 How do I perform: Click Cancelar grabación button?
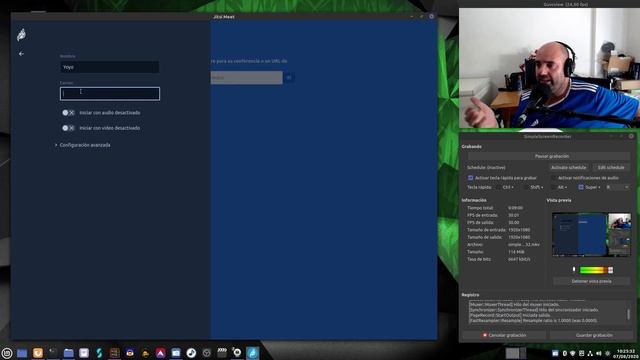504,335
